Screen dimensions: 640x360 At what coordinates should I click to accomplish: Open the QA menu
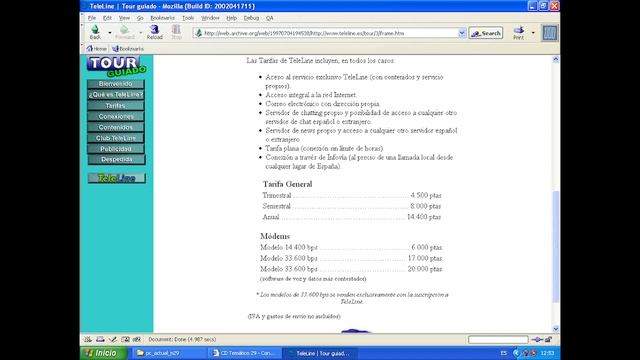point(270,18)
